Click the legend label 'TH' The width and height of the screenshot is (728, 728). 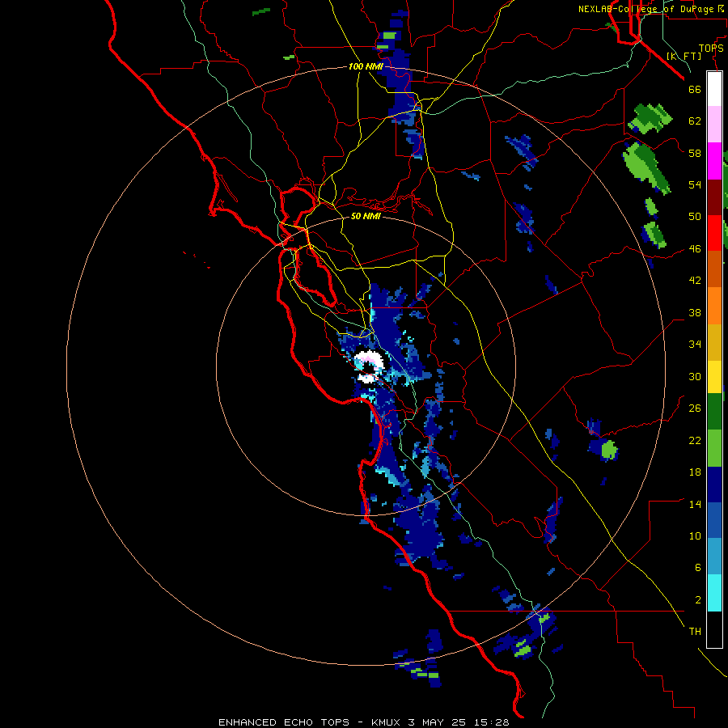[695, 632]
